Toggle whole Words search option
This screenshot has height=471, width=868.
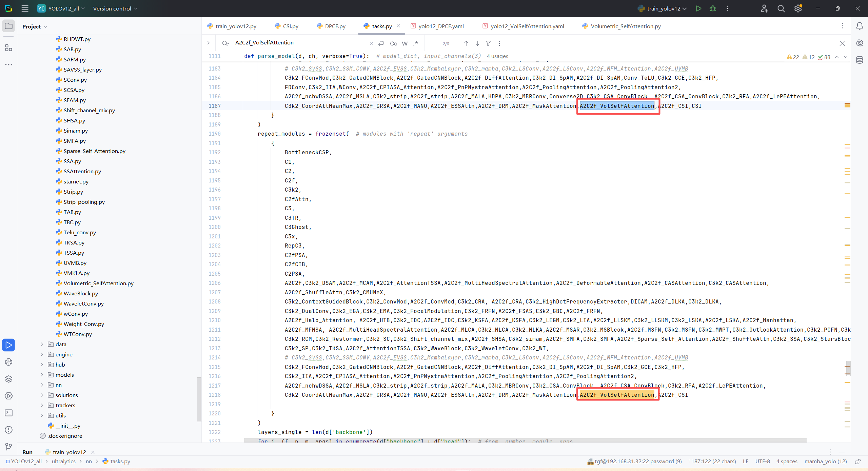point(405,43)
